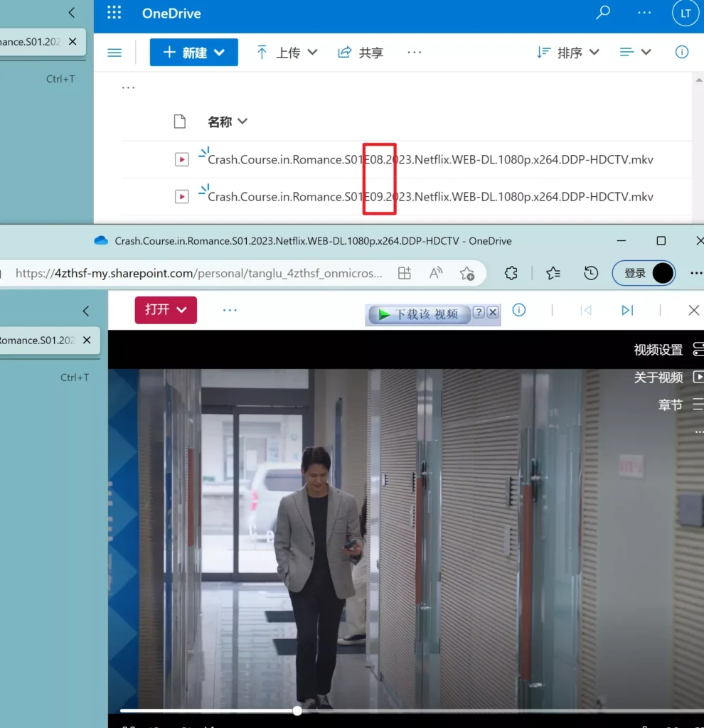Click the search magnifier in OneDrive header
The height and width of the screenshot is (728, 704).
tap(602, 13)
